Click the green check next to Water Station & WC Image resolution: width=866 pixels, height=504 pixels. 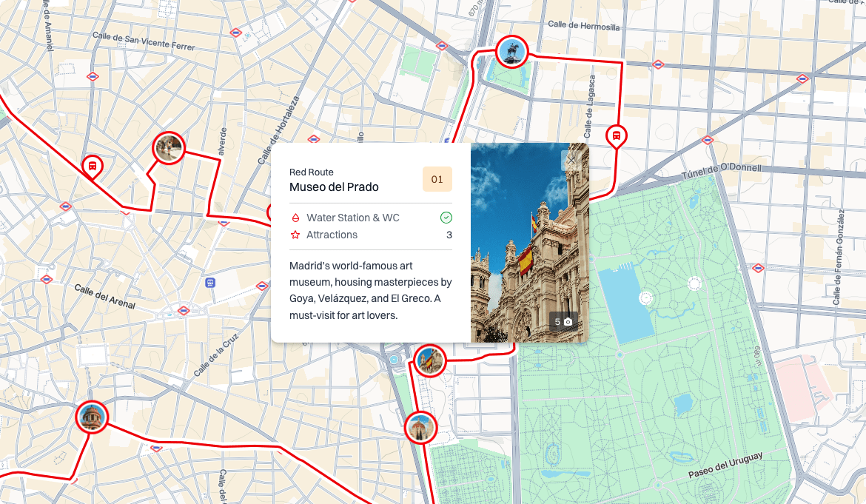(446, 218)
